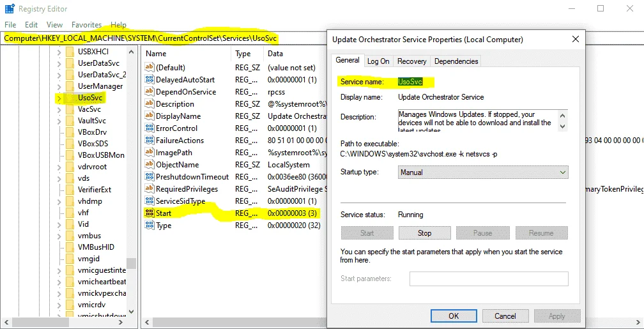The image size is (644, 329).
Task: Click the UsoSvc service name text
Action: tap(410, 82)
